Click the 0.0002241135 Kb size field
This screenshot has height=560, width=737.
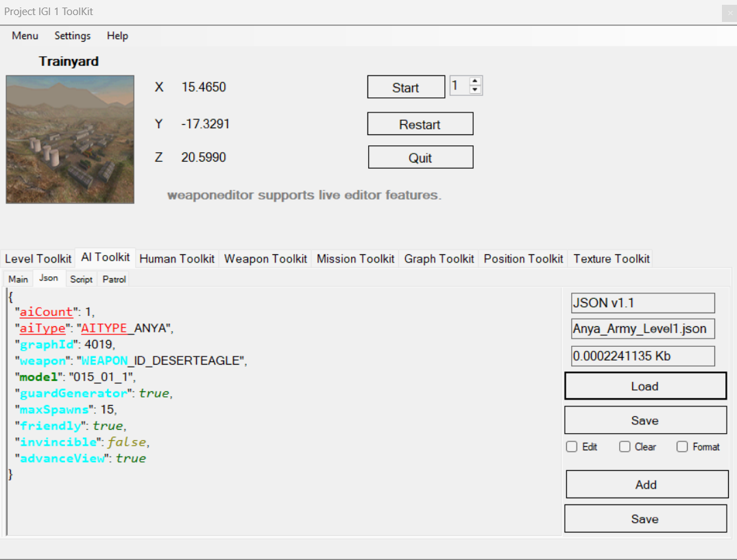(x=643, y=356)
